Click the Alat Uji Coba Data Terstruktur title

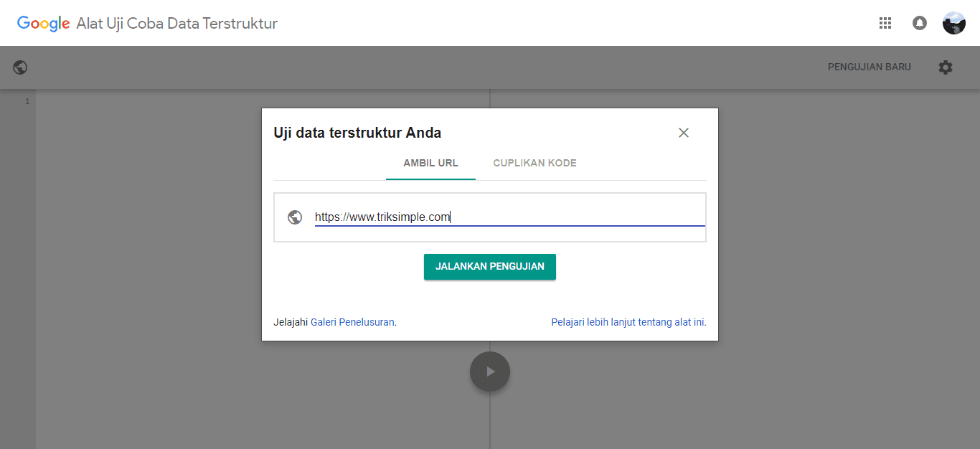(174, 23)
